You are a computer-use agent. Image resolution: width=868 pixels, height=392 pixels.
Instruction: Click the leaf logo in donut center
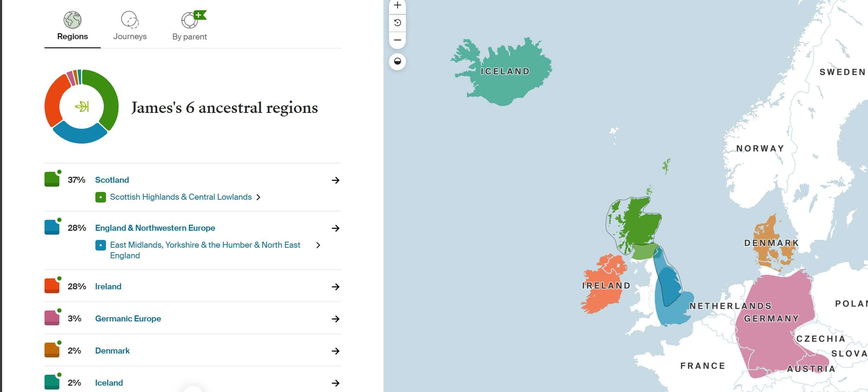[x=82, y=106]
